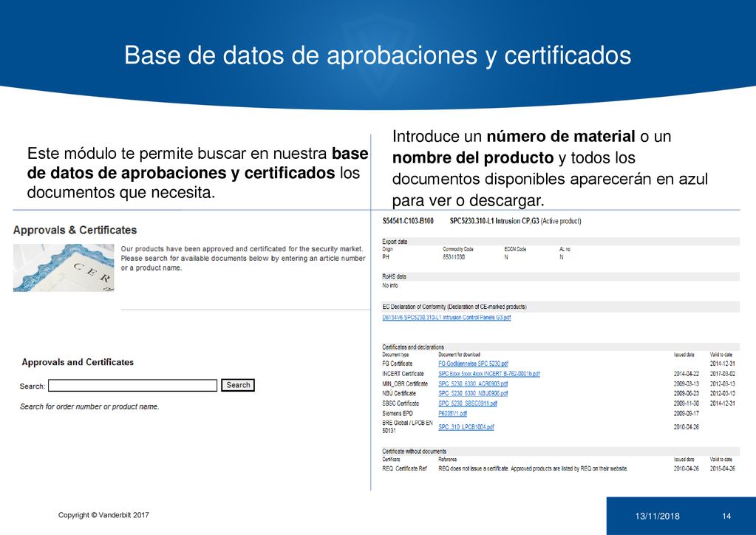
Task: Click the 'Copyright © Vanderbilt 2017' footer
Action: (103, 515)
